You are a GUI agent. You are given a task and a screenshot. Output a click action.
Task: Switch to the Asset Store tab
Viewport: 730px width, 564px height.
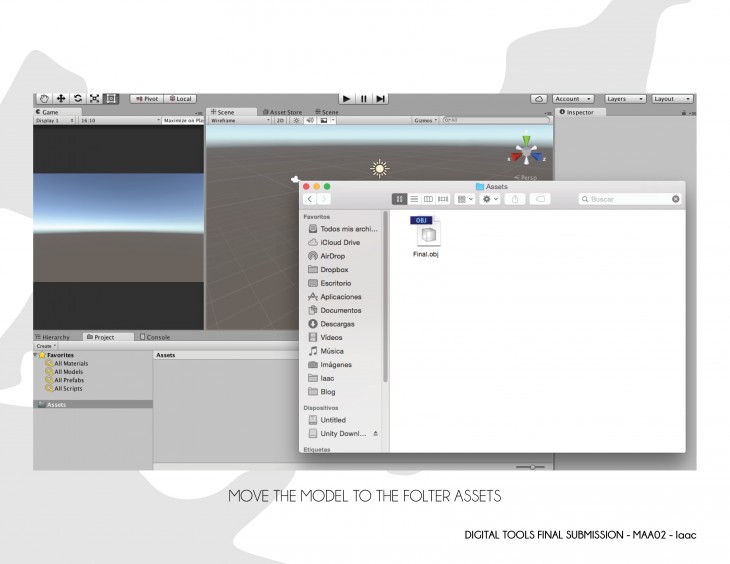[283, 112]
